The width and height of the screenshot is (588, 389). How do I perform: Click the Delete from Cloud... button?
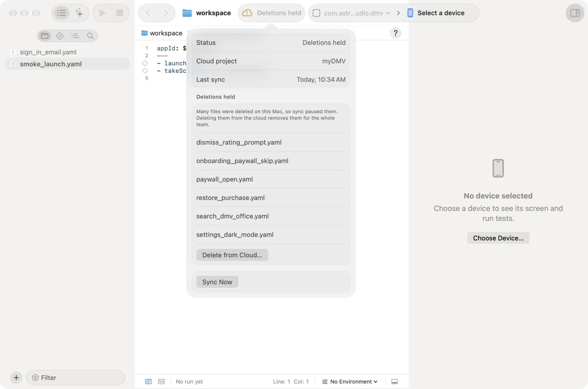pos(232,255)
